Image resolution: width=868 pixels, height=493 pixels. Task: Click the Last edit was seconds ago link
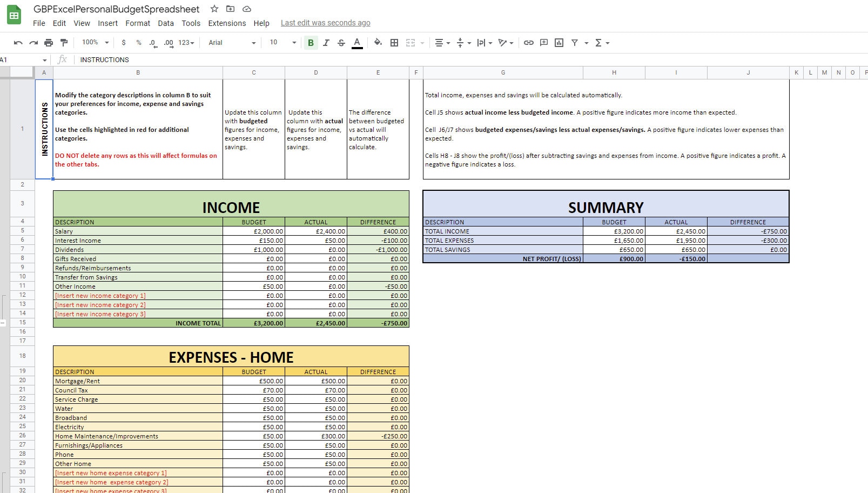[x=325, y=23]
